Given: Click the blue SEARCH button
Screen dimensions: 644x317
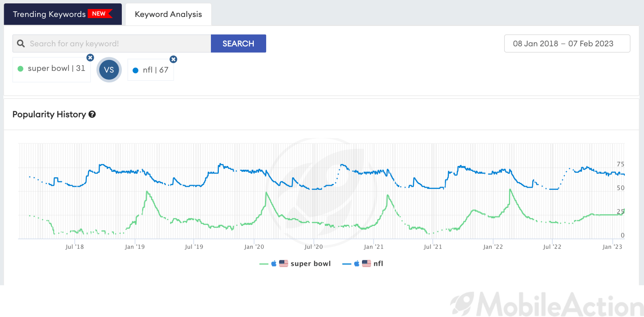Looking at the screenshot, I should tap(238, 44).
